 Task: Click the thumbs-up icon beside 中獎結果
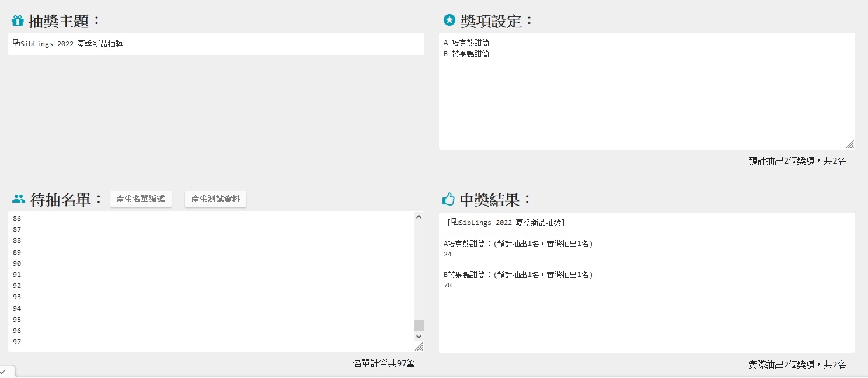(448, 199)
